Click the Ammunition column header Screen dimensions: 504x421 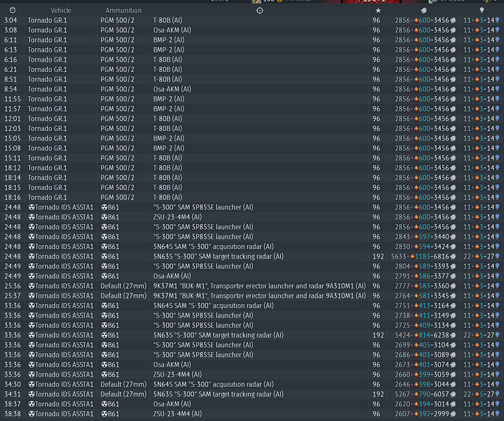point(124,10)
